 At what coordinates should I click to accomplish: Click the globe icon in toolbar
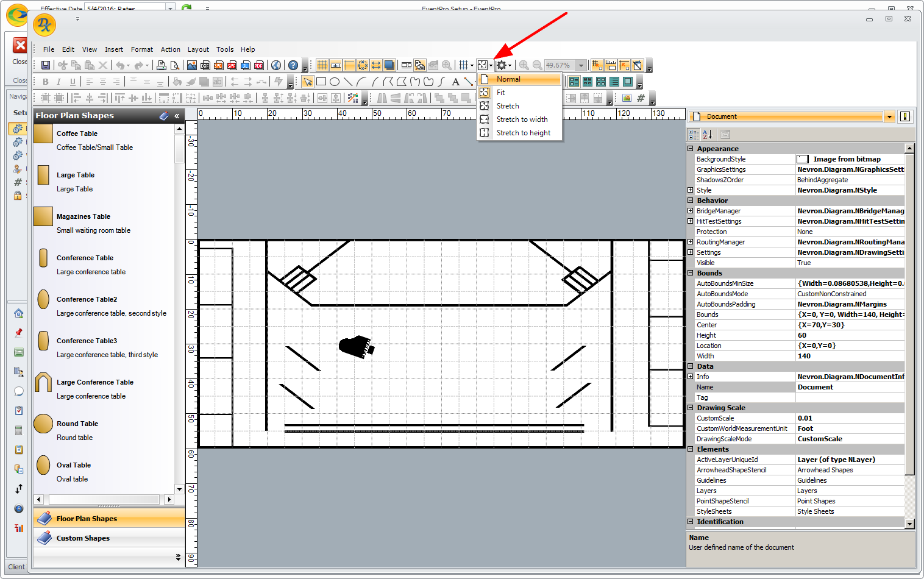(276, 65)
